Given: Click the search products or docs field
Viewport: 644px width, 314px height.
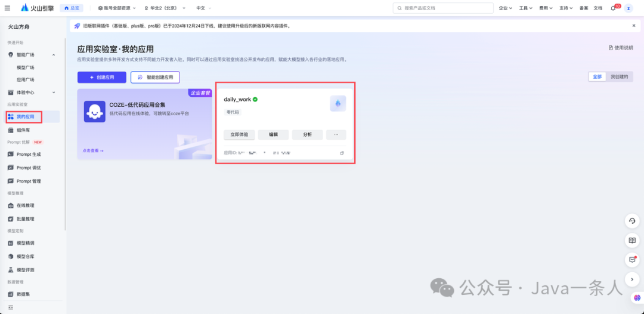Looking at the screenshot, I should (442, 8).
